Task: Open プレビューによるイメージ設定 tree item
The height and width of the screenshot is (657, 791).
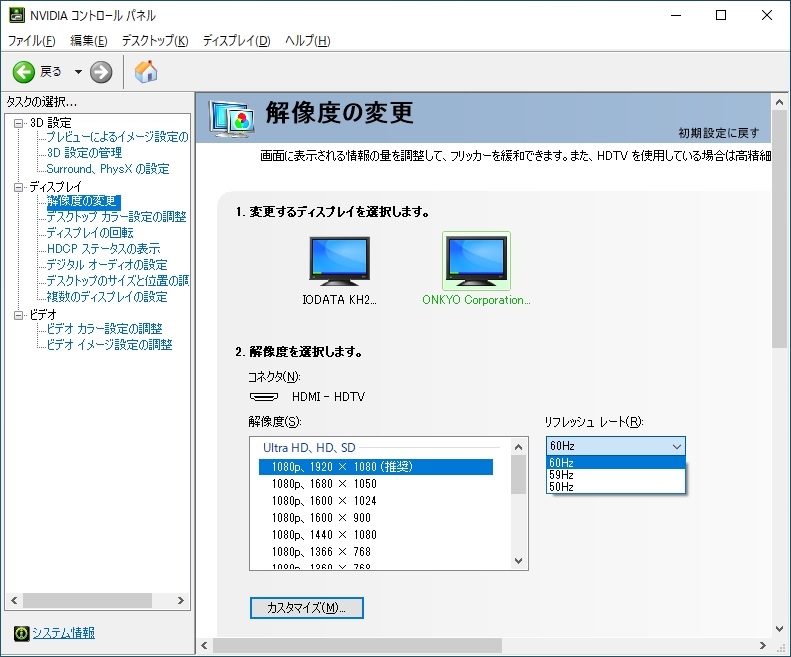Action: tap(118, 137)
